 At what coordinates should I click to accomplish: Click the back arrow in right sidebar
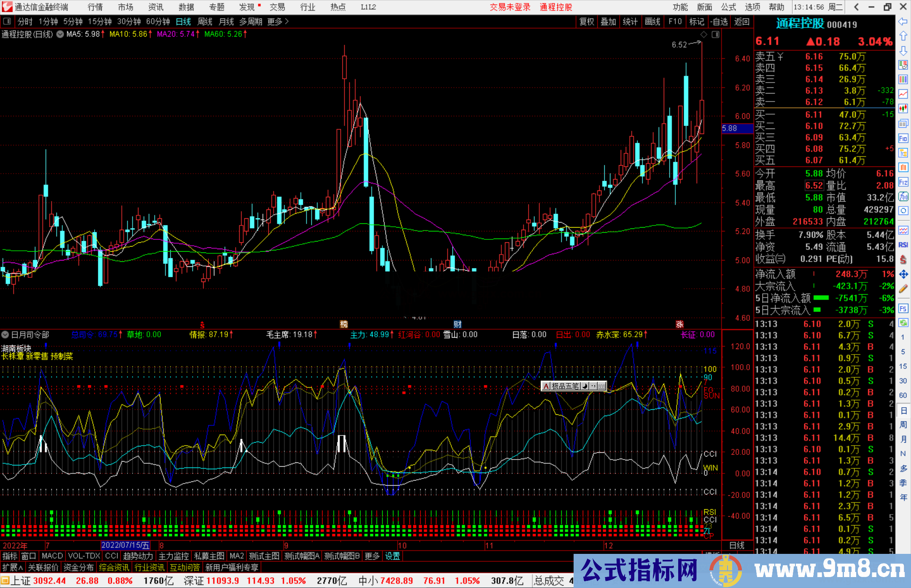[x=903, y=21]
